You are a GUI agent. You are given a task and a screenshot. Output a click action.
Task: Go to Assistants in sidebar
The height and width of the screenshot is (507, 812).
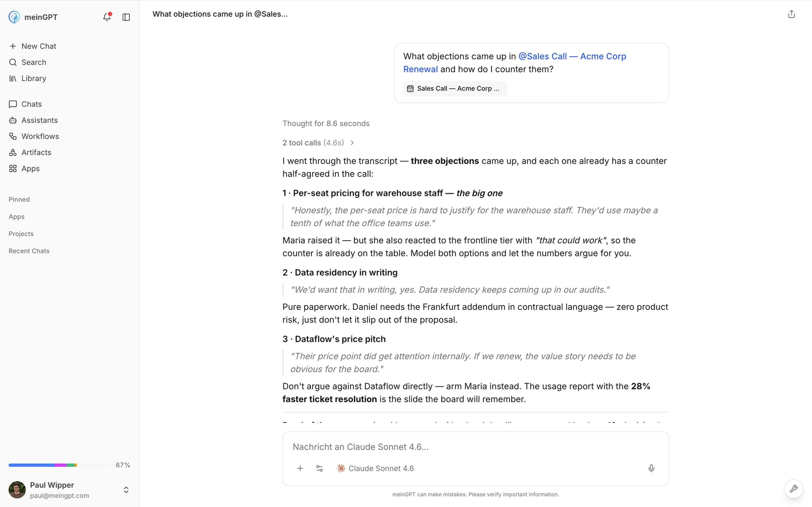coord(39,120)
